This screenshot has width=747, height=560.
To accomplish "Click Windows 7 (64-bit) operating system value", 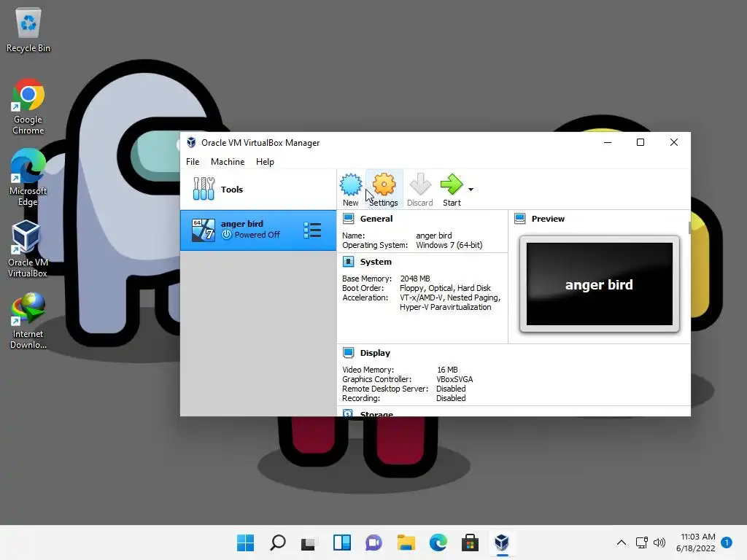I will tap(449, 245).
